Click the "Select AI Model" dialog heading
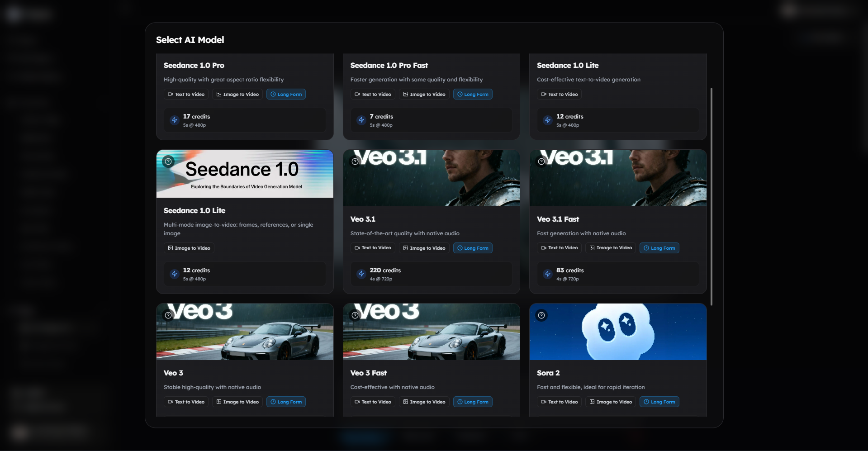868x451 pixels. (190, 40)
